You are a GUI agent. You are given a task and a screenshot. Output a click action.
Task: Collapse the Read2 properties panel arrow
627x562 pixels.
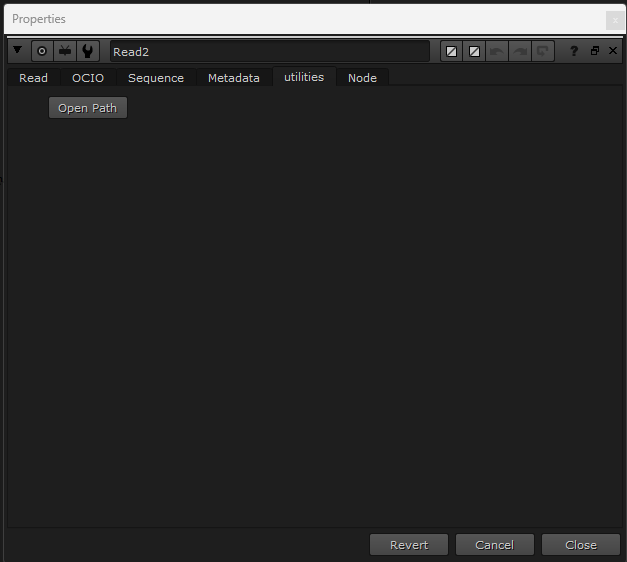[x=18, y=51]
